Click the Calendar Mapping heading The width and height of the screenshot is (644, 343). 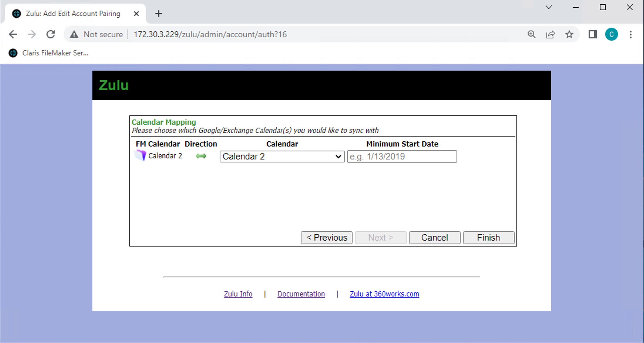tap(164, 122)
